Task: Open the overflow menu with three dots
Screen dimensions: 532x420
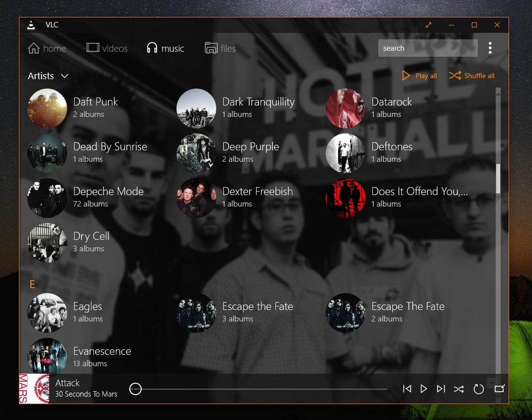Action: [490, 48]
